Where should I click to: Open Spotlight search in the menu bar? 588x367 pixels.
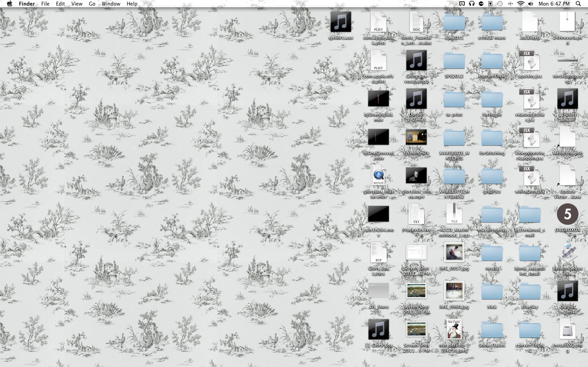(x=578, y=4)
